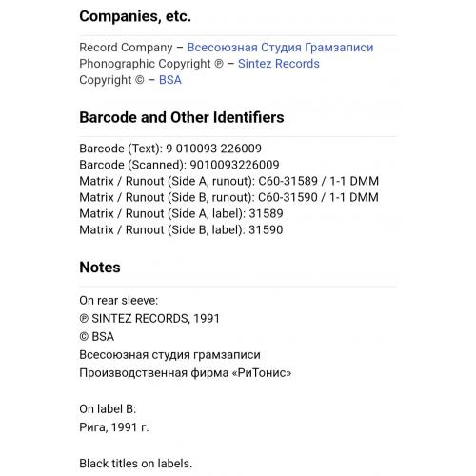
Task: Open the Всесоюзная Студия Грамзаписи record company link
Action: pos(280,48)
